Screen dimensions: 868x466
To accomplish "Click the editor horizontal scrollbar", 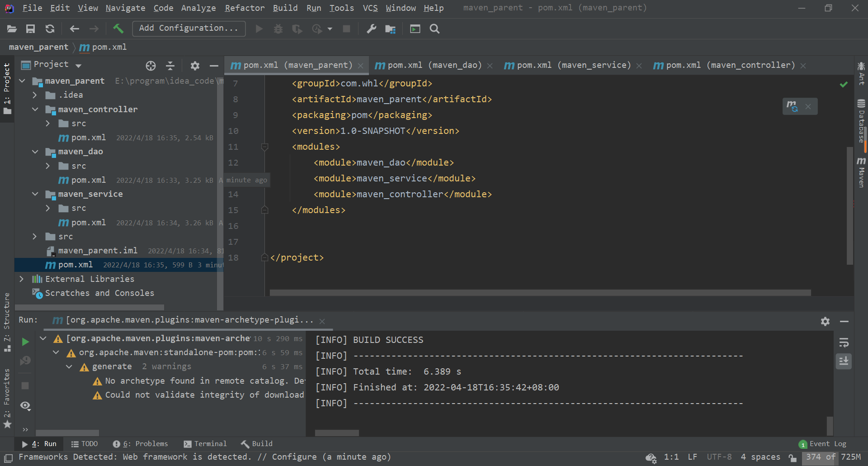I will pyautogui.click(x=538, y=292).
